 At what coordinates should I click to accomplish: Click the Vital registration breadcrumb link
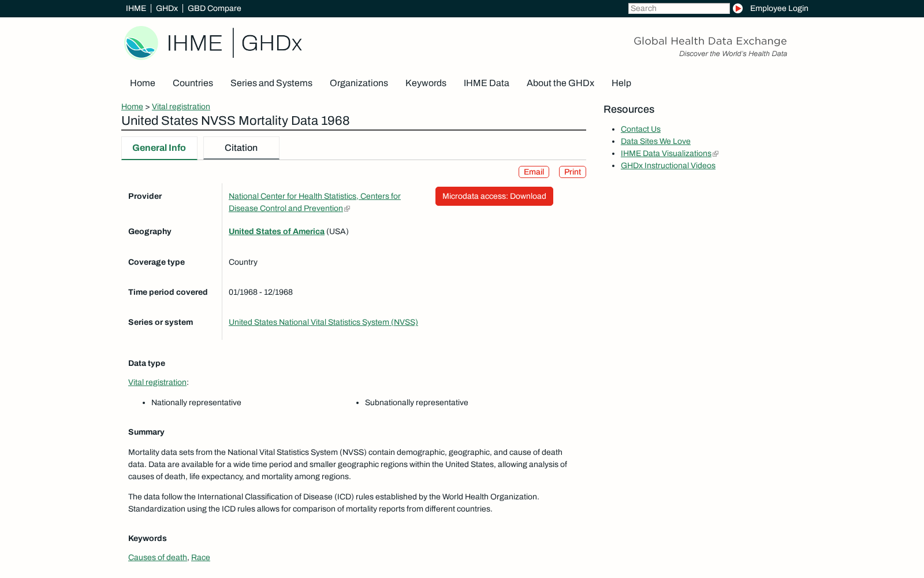(181, 106)
